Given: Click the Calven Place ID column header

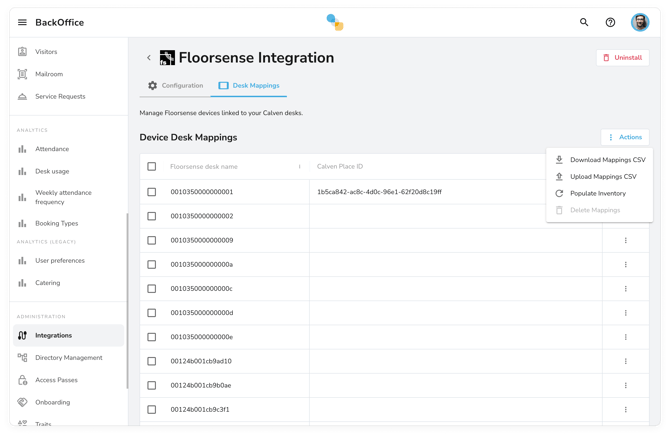Looking at the screenshot, I should tap(340, 167).
